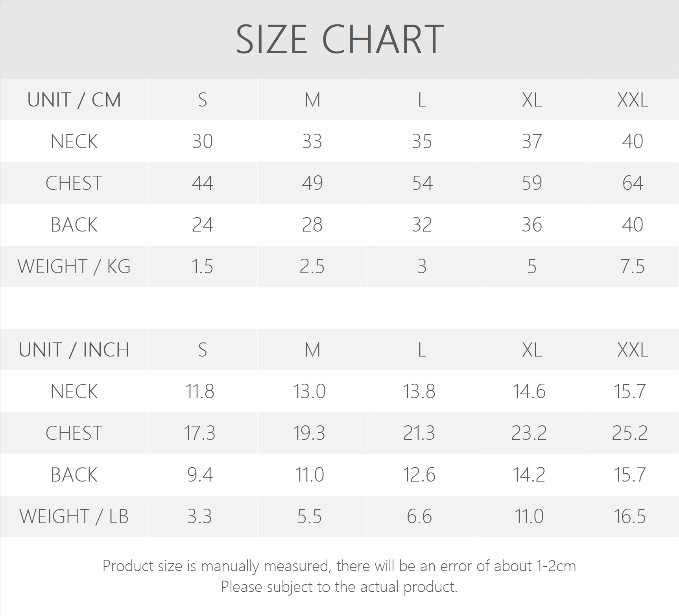Select the UNIT / CM header cell

click(x=74, y=100)
